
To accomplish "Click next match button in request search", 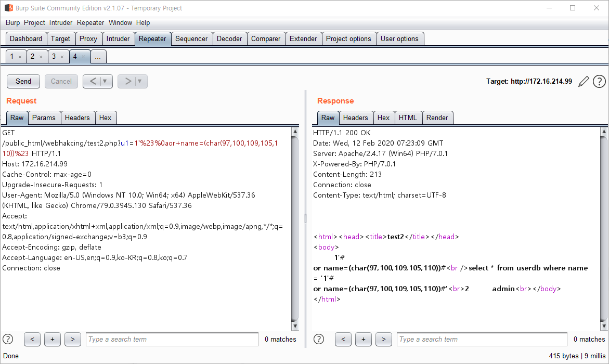I will click(73, 339).
